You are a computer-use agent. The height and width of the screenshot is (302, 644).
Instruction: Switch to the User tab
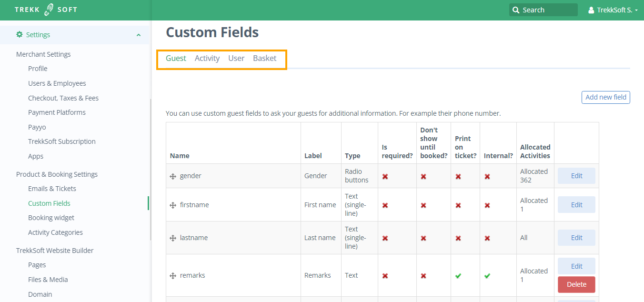(x=236, y=58)
